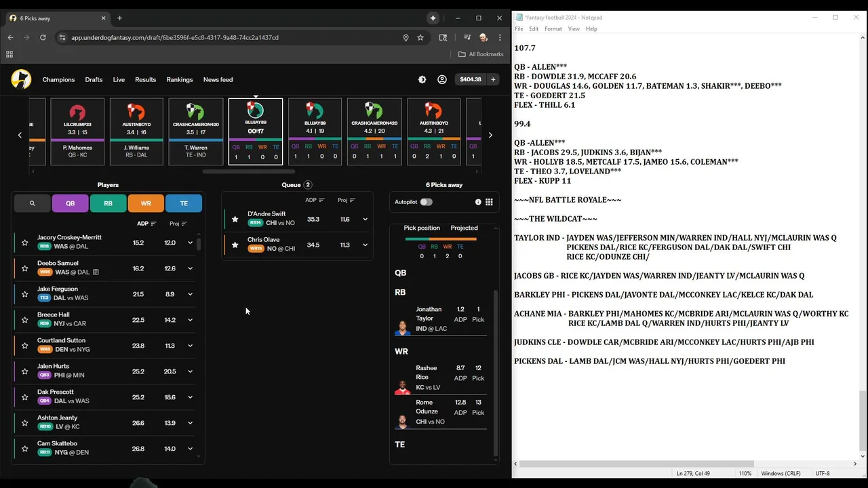Click the $404.38 balance button
This screenshot has height=488, width=868.
coord(470,79)
